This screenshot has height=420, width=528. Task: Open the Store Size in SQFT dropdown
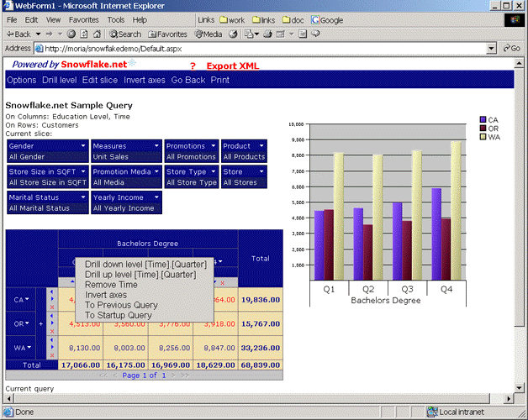83,171
